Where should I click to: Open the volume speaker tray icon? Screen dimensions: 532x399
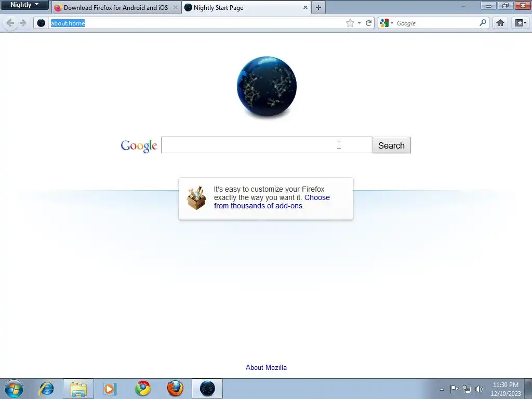tap(479, 389)
